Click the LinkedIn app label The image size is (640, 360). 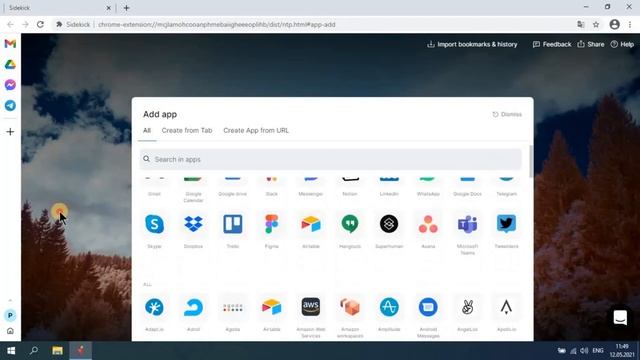point(389,194)
